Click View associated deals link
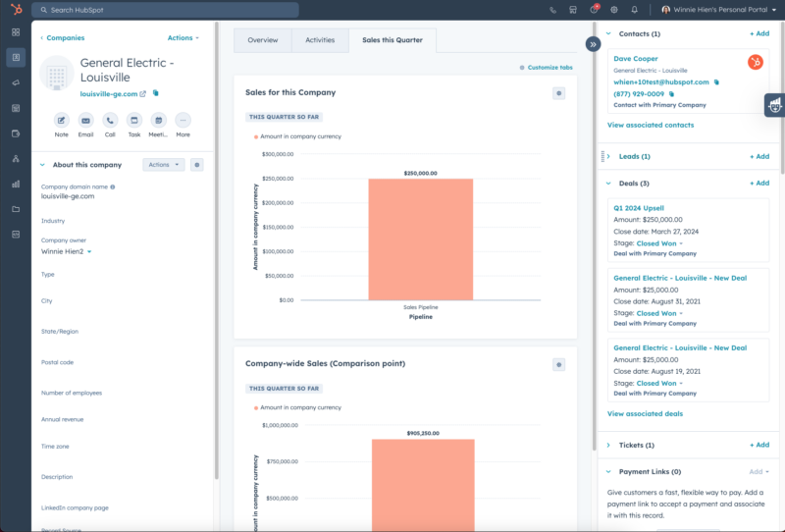Image resolution: width=785 pixels, height=532 pixels. click(645, 414)
